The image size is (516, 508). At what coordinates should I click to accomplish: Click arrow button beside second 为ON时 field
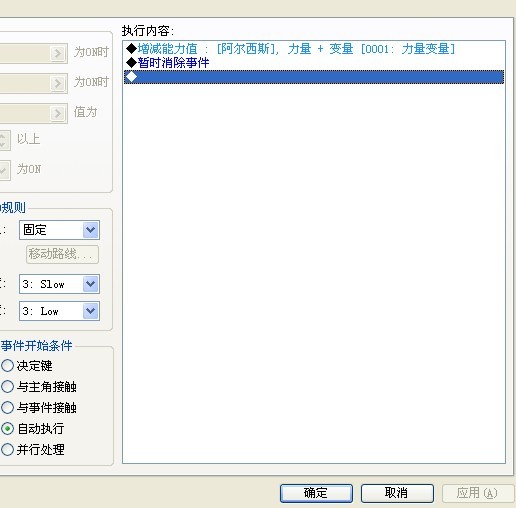pyautogui.click(x=58, y=83)
